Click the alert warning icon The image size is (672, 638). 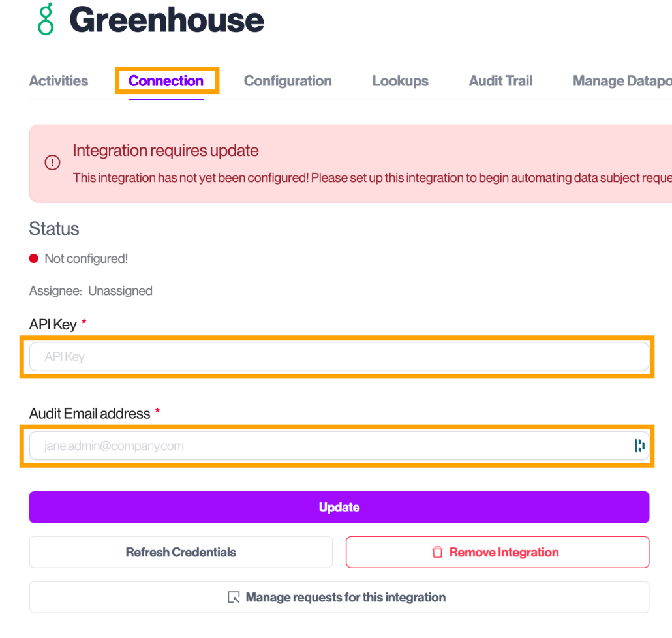[52, 162]
